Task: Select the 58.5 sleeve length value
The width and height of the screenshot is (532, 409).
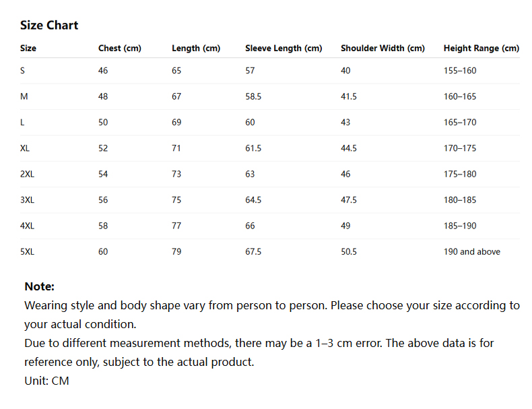Action: [253, 96]
